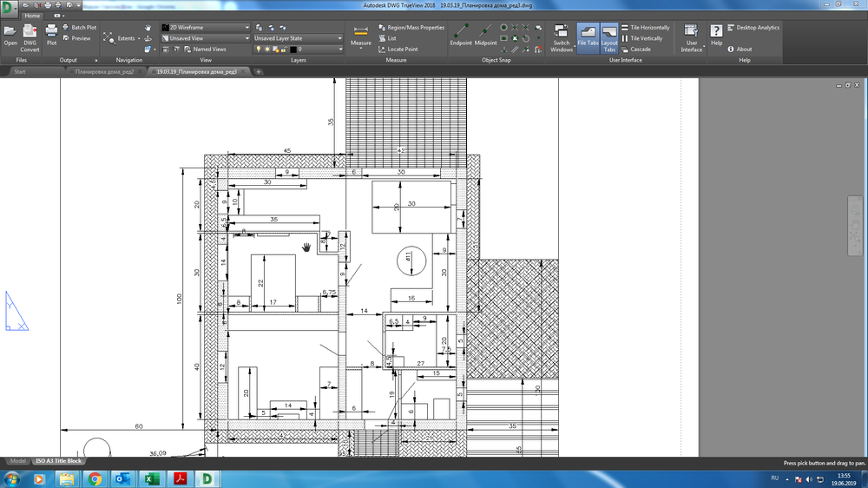Expand the Unsaved Layer State dropdown
The image size is (868, 488).
(298, 38)
